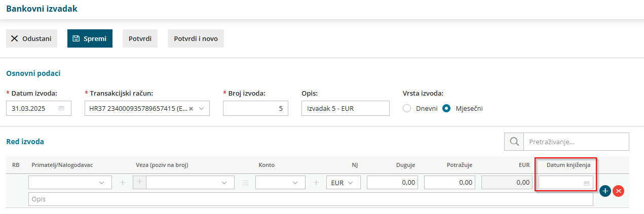Select the Dnevni statement type

pyautogui.click(x=407, y=108)
